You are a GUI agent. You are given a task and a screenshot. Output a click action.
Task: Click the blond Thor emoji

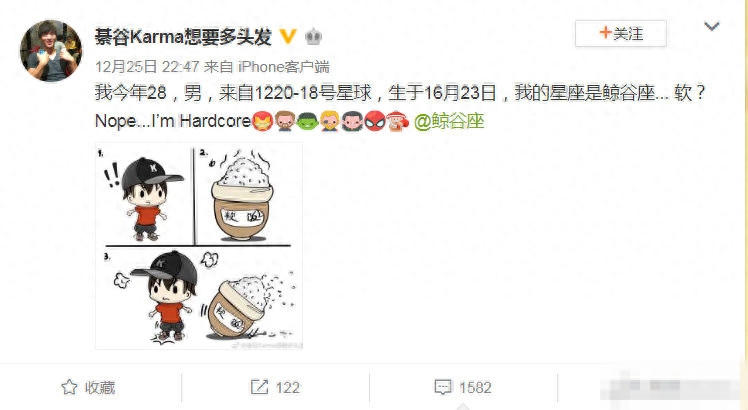click(x=330, y=121)
